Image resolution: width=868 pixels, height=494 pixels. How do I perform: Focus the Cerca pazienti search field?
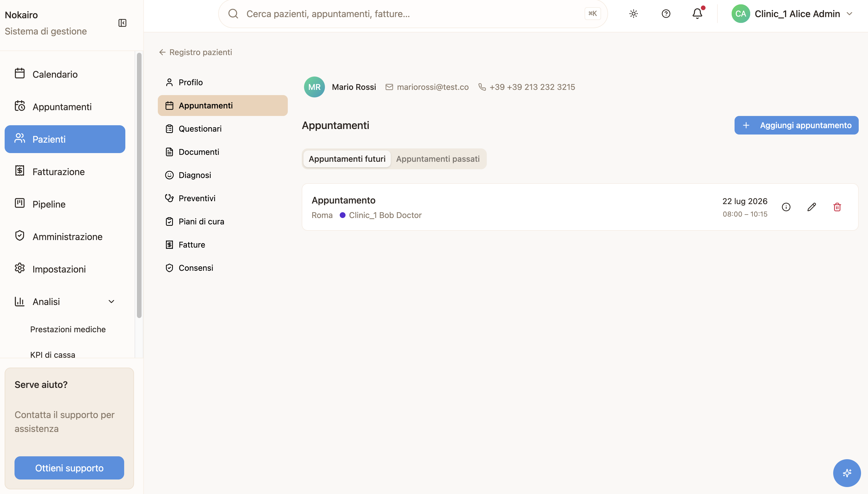click(x=413, y=14)
